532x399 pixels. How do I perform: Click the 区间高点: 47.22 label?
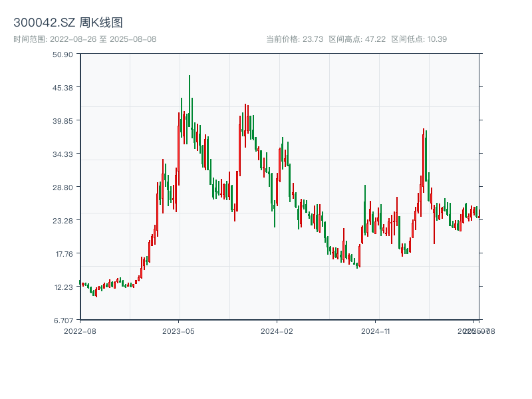(357, 39)
